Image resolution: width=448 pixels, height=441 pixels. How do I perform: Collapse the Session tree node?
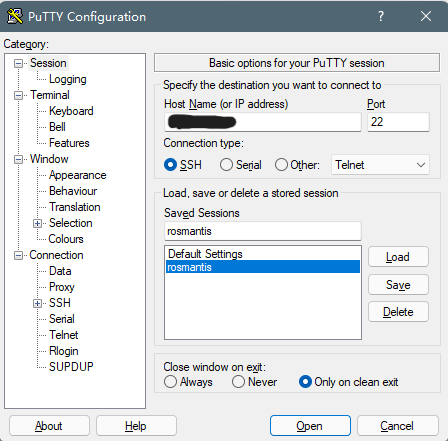(x=18, y=63)
